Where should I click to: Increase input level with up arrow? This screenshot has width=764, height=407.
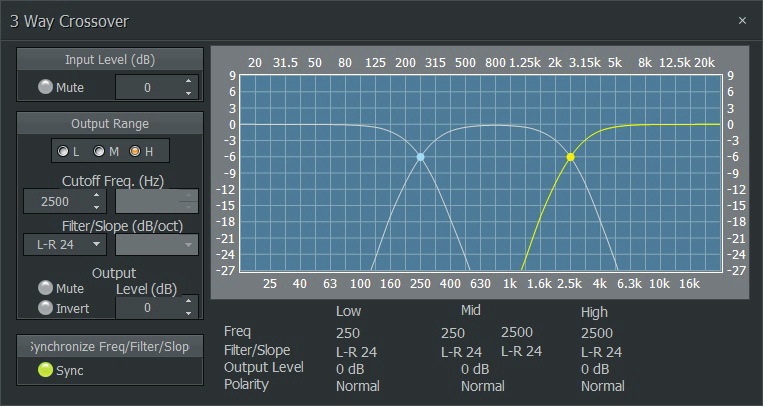click(x=188, y=82)
